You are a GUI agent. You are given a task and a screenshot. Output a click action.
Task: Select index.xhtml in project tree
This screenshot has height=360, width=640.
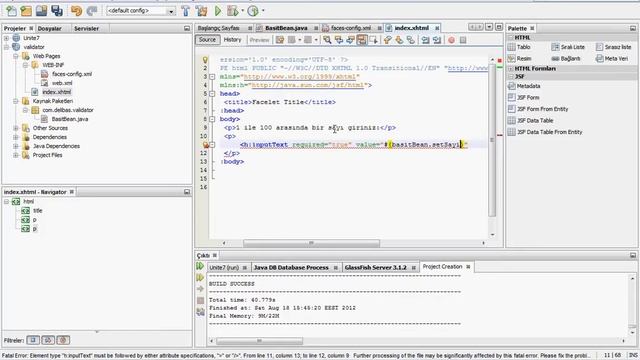(x=56, y=92)
